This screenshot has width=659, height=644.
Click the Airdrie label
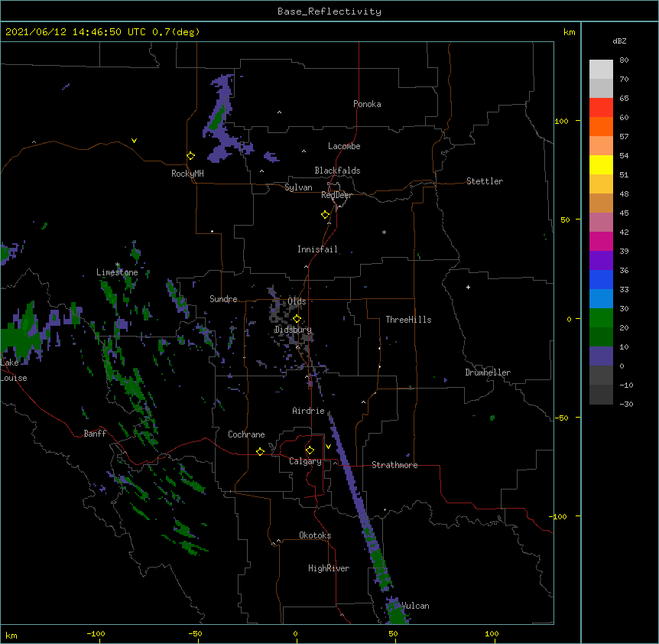pos(308,411)
